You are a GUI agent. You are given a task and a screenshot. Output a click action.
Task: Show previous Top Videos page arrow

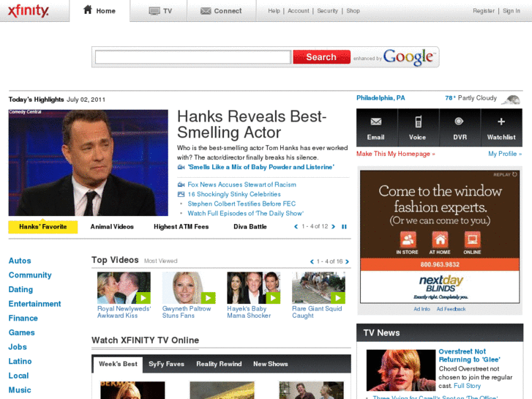[312, 261]
